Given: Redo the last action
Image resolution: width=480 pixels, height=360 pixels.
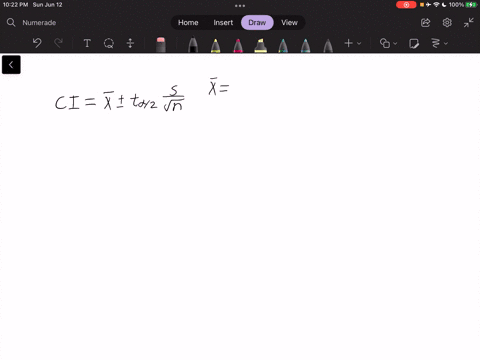Looking at the screenshot, I should click(x=58, y=43).
